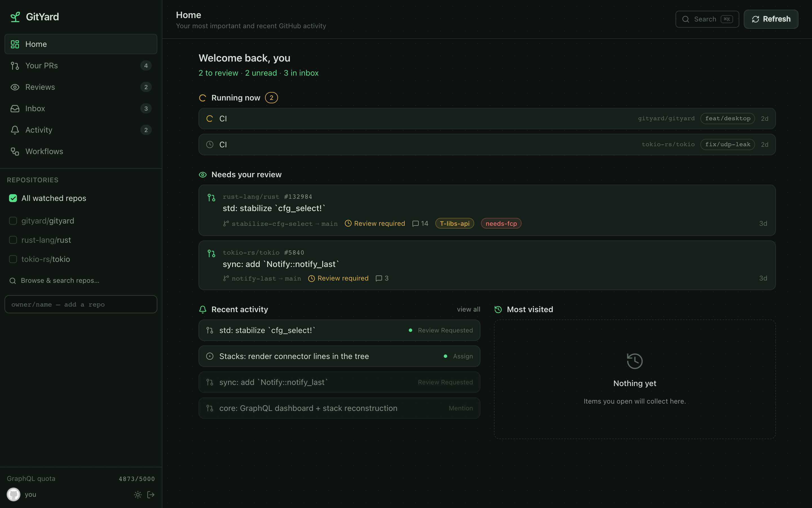Viewport: 812px width, 508px height.
Task: Click the large Nothing yet history icon
Action: pos(634,361)
